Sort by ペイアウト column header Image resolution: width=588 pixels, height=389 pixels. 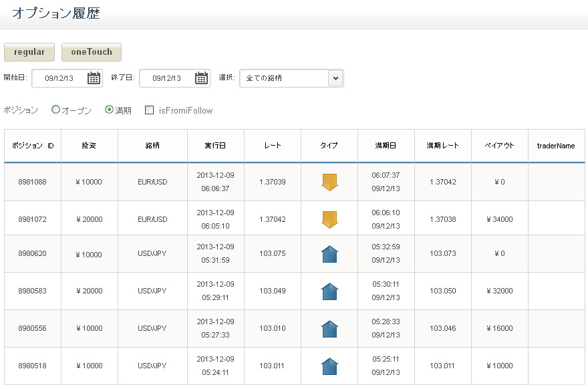pos(499,146)
